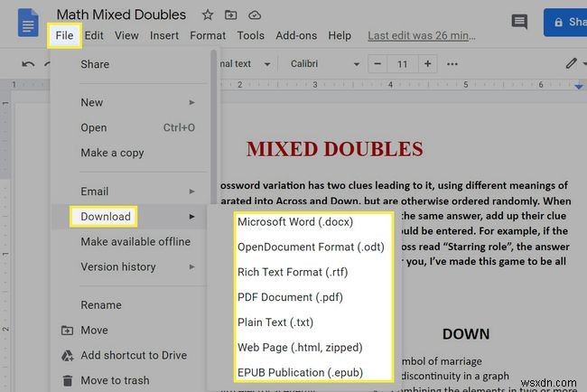Open the Calibri font dropdown

click(x=324, y=64)
